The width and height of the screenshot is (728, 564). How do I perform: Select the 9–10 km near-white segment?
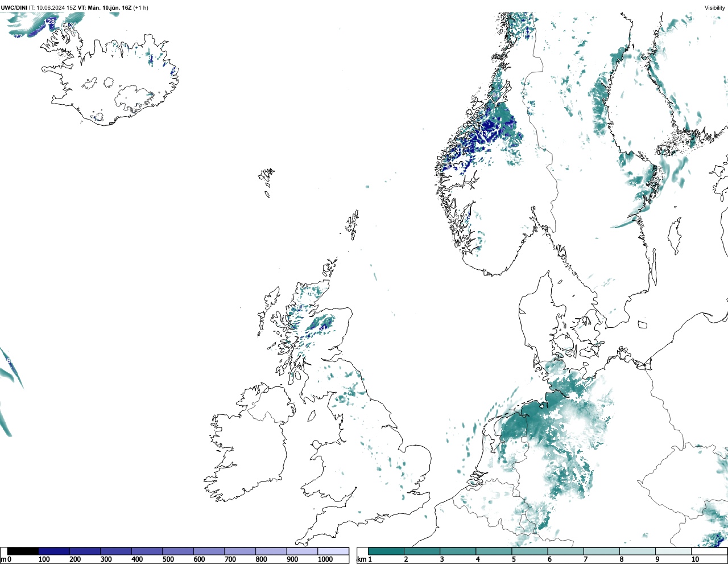[673, 551]
